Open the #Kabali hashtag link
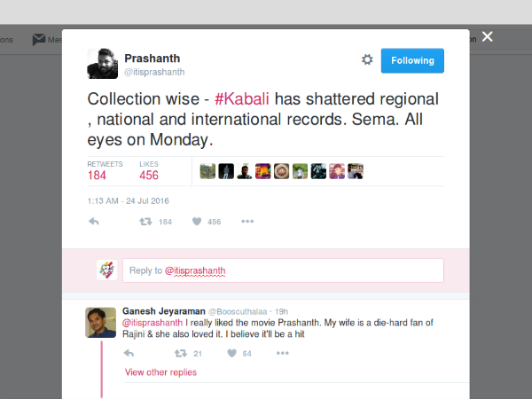 pyautogui.click(x=240, y=98)
